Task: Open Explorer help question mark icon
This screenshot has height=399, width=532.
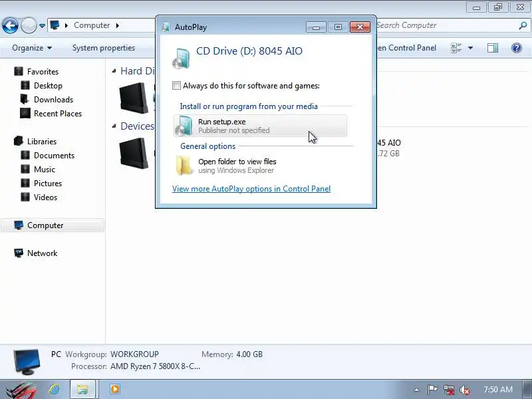Action: coord(517,48)
